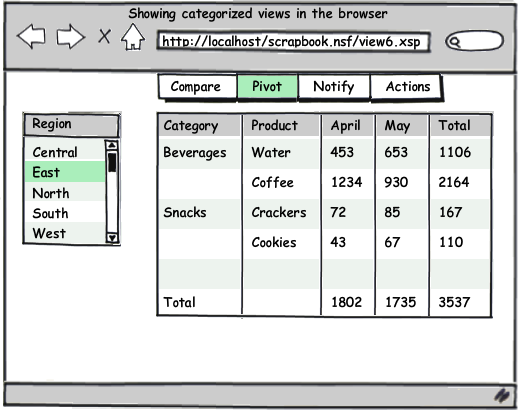Image resolution: width=518 pixels, height=410 pixels.
Task: Click the May grand total 1735
Action: (401, 302)
